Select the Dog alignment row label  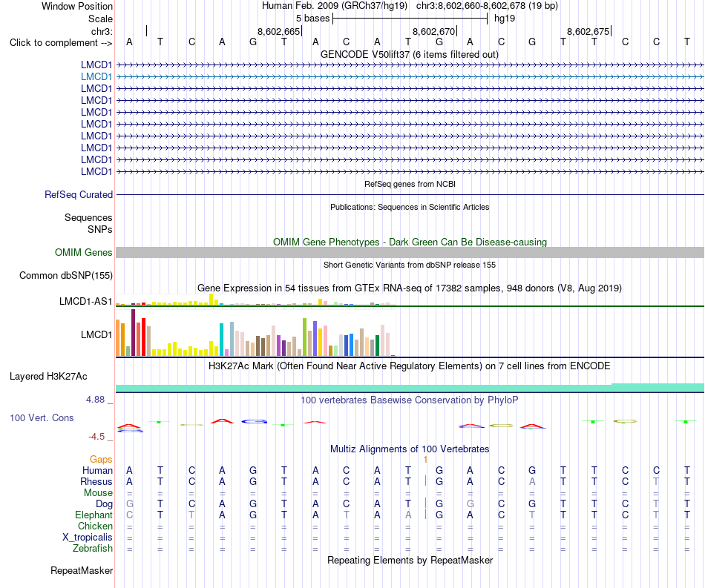click(x=104, y=504)
